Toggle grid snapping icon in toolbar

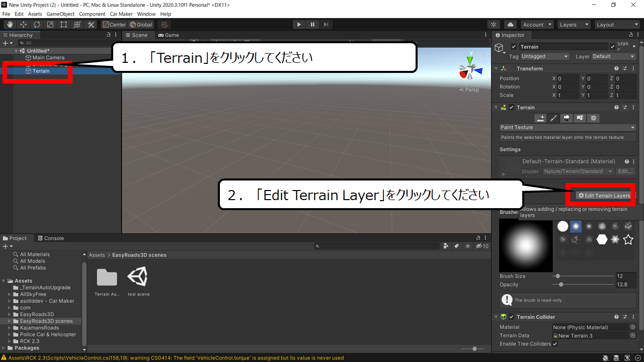(165, 25)
